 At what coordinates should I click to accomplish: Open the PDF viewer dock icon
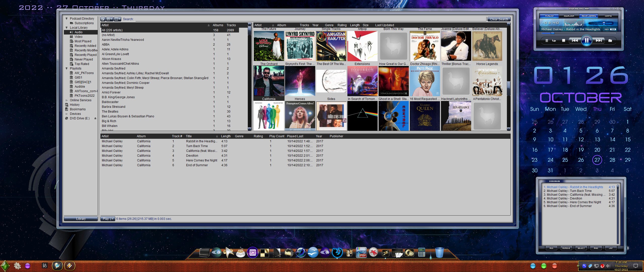[361, 252]
